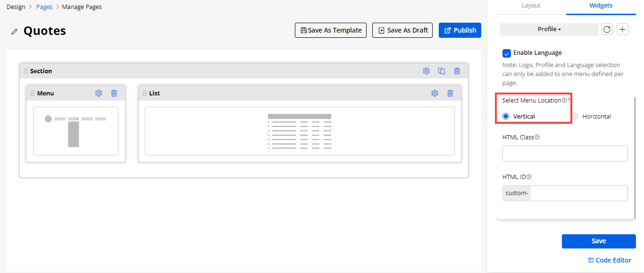Select Vertical menu location
The height and width of the screenshot is (273, 644).
coord(506,116)
